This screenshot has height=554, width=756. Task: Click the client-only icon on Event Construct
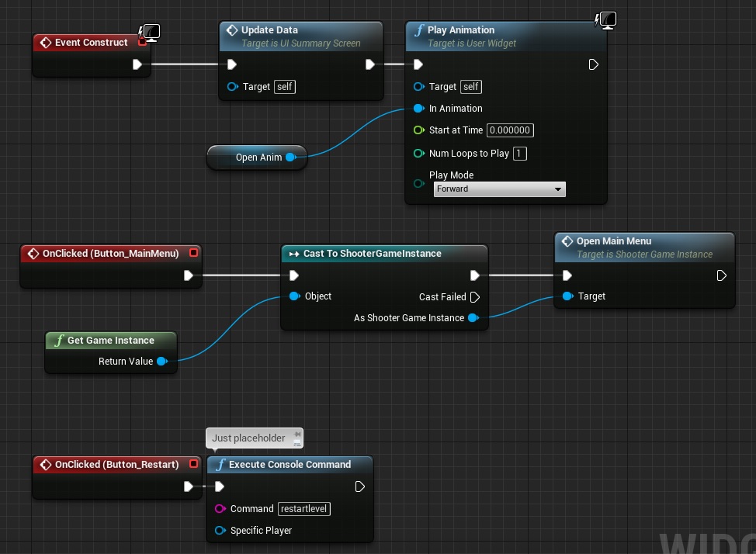click(150, 33)
